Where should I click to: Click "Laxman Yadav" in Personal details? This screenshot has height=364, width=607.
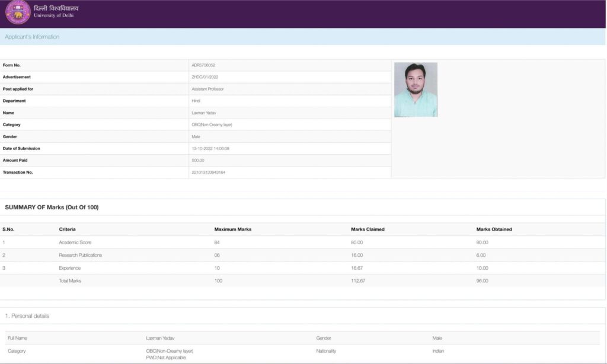point(160,338)
